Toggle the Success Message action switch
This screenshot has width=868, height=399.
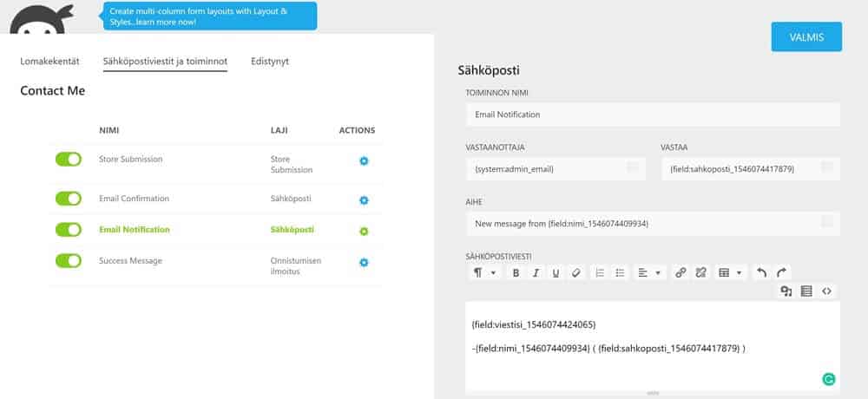[x=69, y=261]
